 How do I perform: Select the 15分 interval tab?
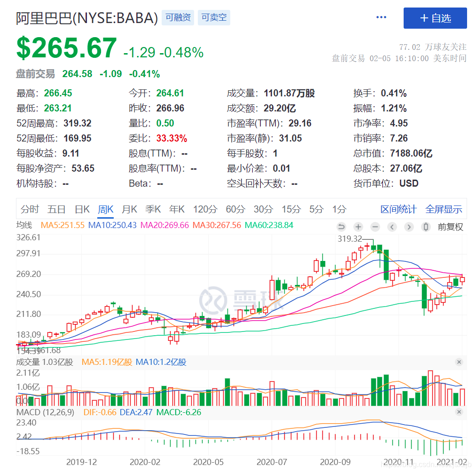click(291, 209)
